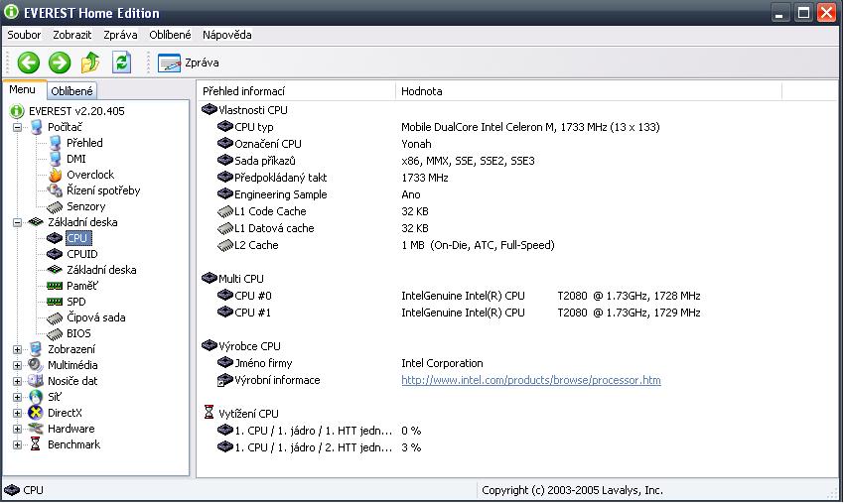
Task: Select the CPU tree item icon
Action: coord(55,238)
